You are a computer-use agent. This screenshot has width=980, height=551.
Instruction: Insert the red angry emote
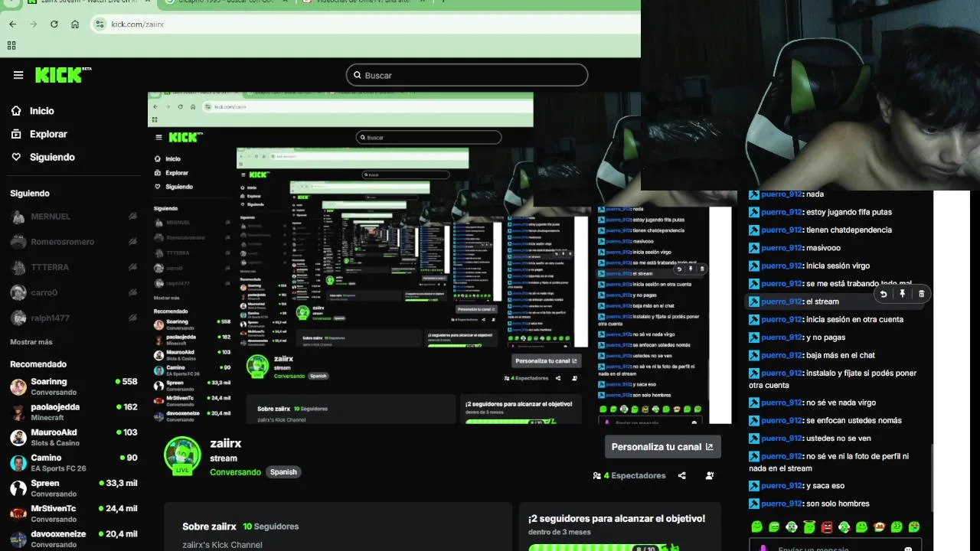[x=827, y=527]
